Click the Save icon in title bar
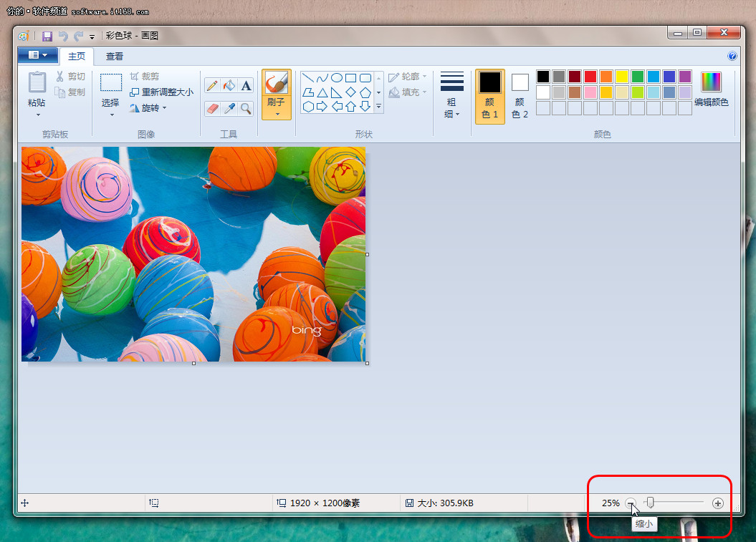Image resolution: width=756 pixels, height=542 pixels. pos(47,36)
